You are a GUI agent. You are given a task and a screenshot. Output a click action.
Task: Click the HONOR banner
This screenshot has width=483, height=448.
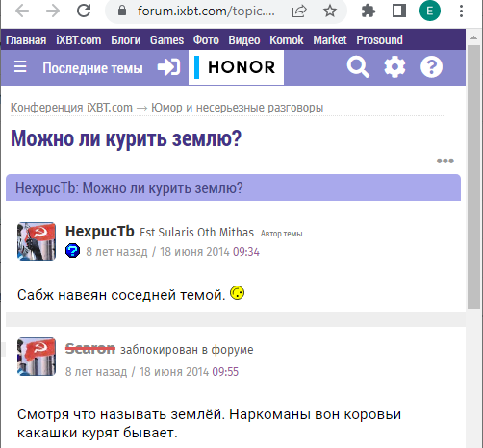click(236, 67)
